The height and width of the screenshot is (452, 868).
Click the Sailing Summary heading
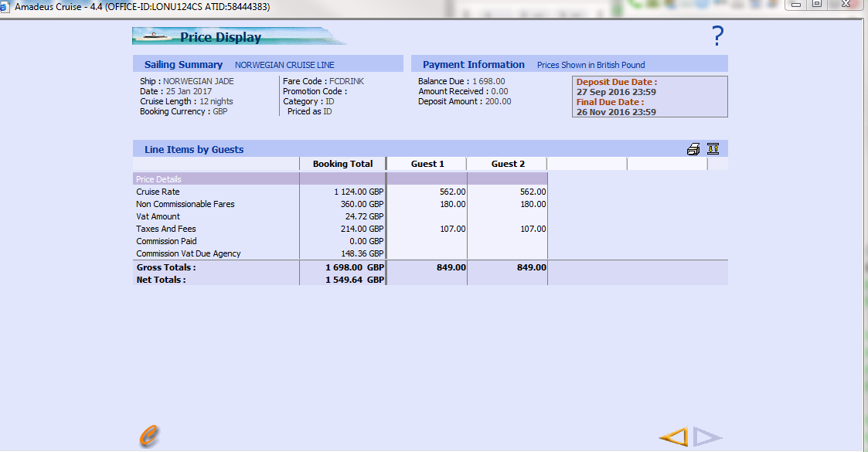point(183,65)
